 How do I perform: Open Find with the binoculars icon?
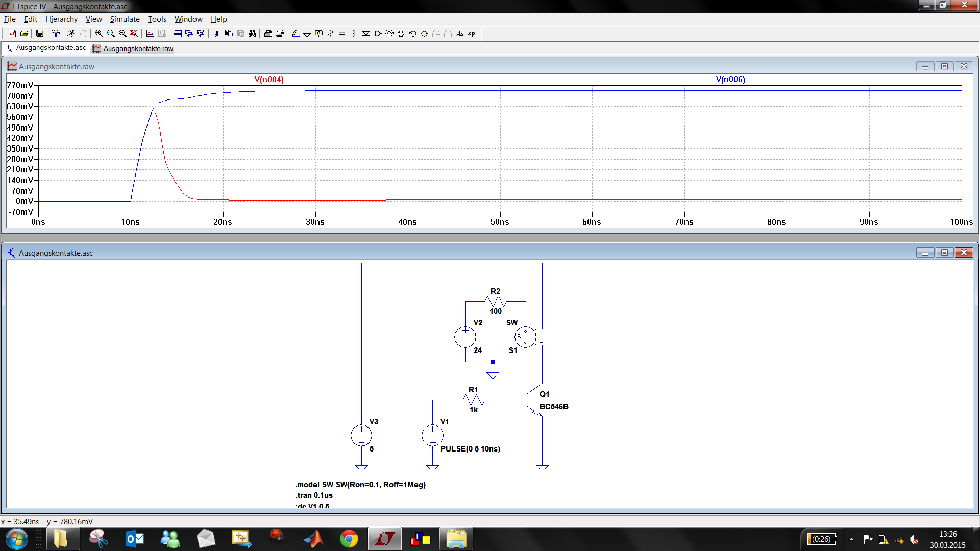252,34
